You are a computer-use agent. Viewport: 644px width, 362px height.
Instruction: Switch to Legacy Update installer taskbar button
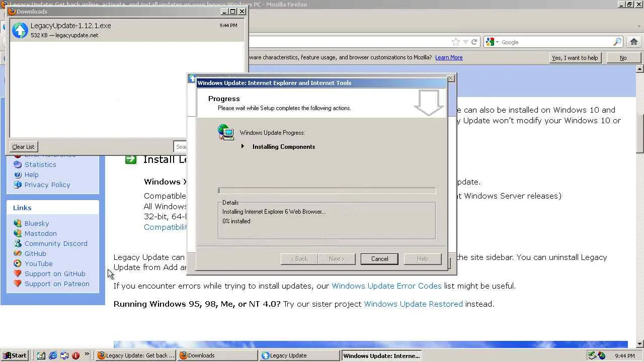pyautogui.click(x=299, y=355)
